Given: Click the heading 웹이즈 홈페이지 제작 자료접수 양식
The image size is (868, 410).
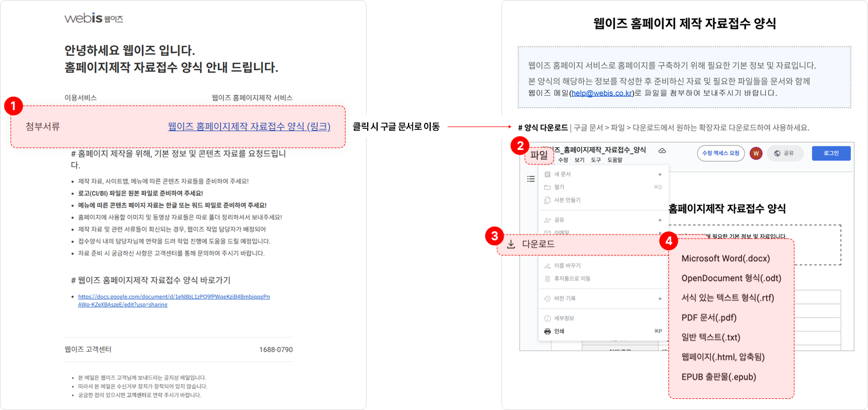Looking at the screenshot, I should point(684,23).
